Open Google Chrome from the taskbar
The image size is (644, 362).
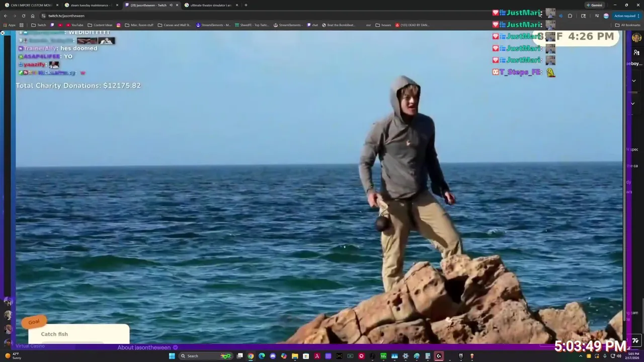tap(251, 356)
